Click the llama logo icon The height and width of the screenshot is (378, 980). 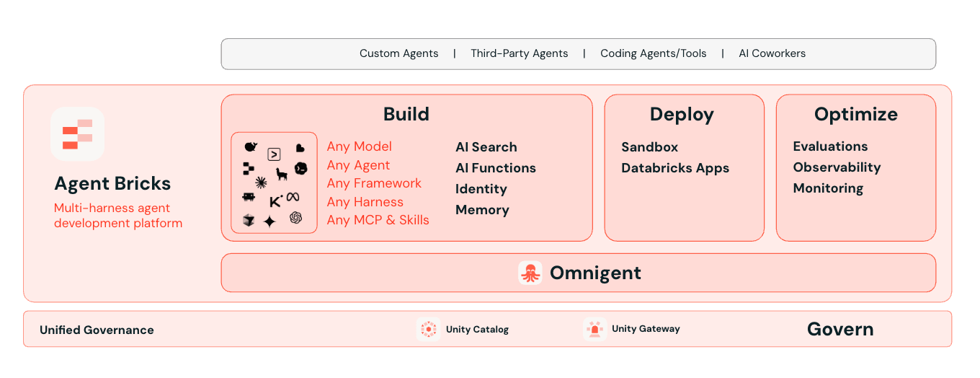pos(281,173)
